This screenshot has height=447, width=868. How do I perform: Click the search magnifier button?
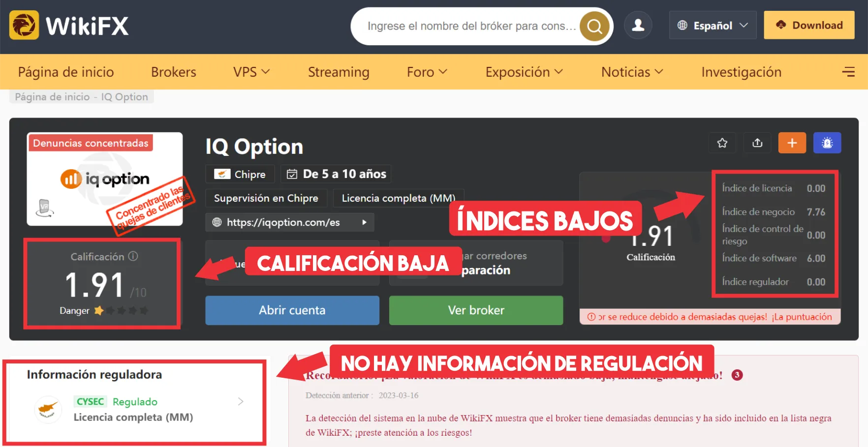coord(594,26)
